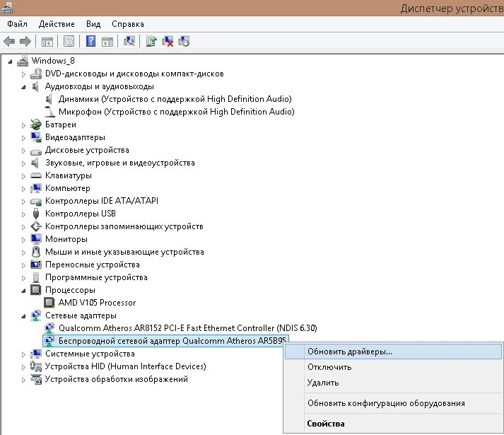Click the Батареи battery icon
Image resolution: width=504 pixels, height=435 pixels.
pos(36,124)
